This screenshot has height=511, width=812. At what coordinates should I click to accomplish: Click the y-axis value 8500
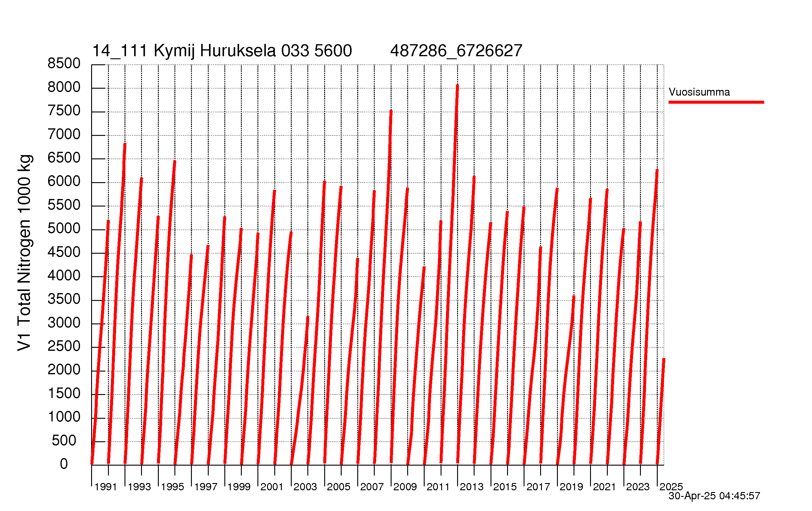[x=64, y=63]
